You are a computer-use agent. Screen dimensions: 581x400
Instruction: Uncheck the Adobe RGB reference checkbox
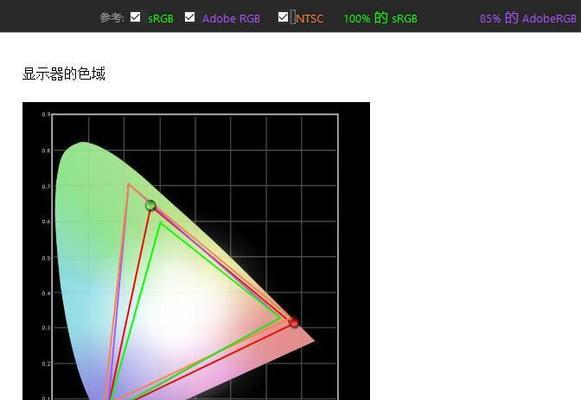coord(190,17)
